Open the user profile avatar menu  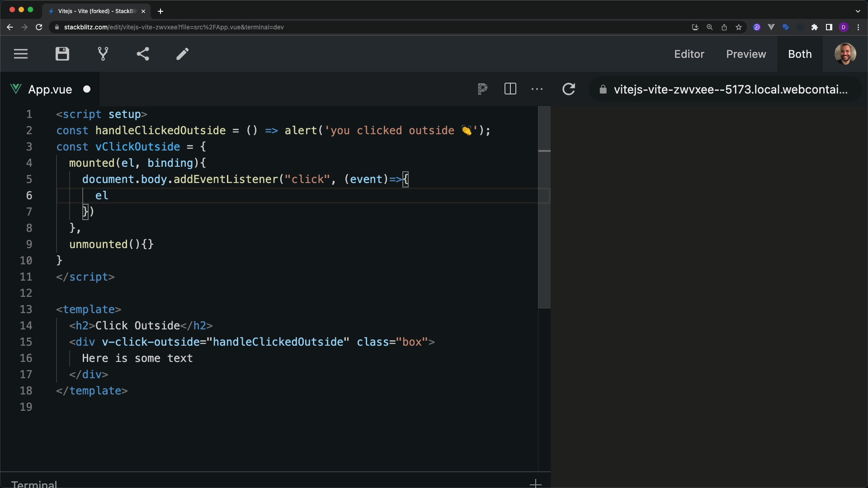[845, 54]
